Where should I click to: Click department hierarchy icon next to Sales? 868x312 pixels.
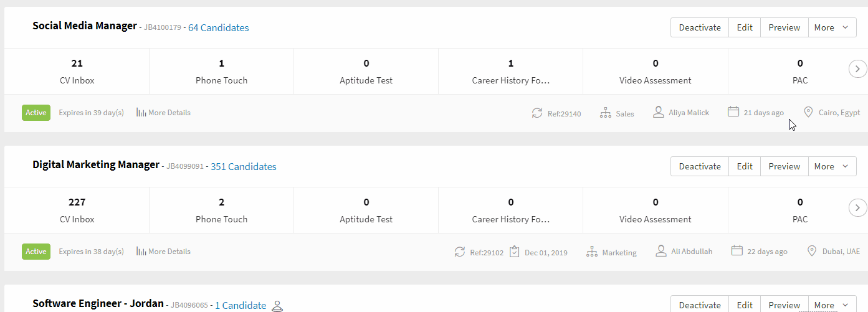pyautogui.click(x=605, y=113)
